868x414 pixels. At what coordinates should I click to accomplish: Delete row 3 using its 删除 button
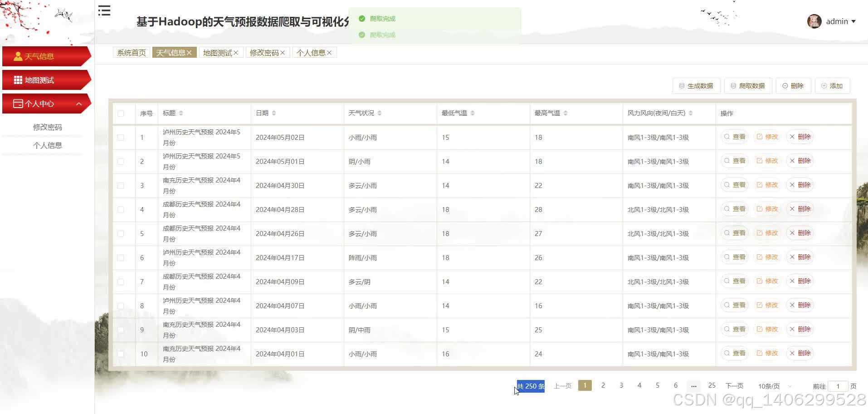pyautogui.click(x=800, y=185)
